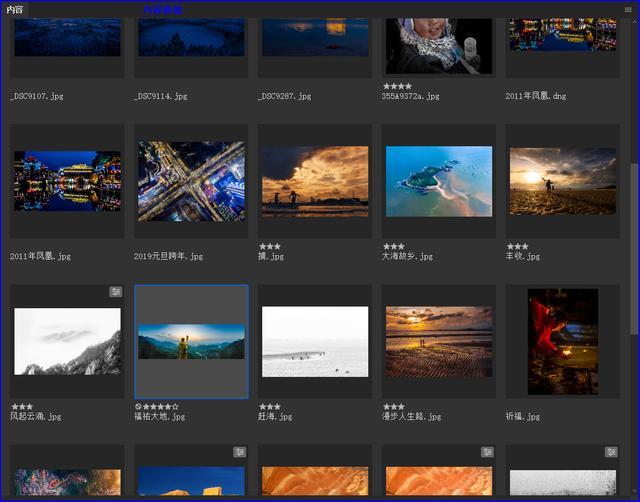Image resolution: width=640 pixels, height=502 pixels.
Task: Click the four-star rating of 355A9372a.jpg
Action: [398, 86]
